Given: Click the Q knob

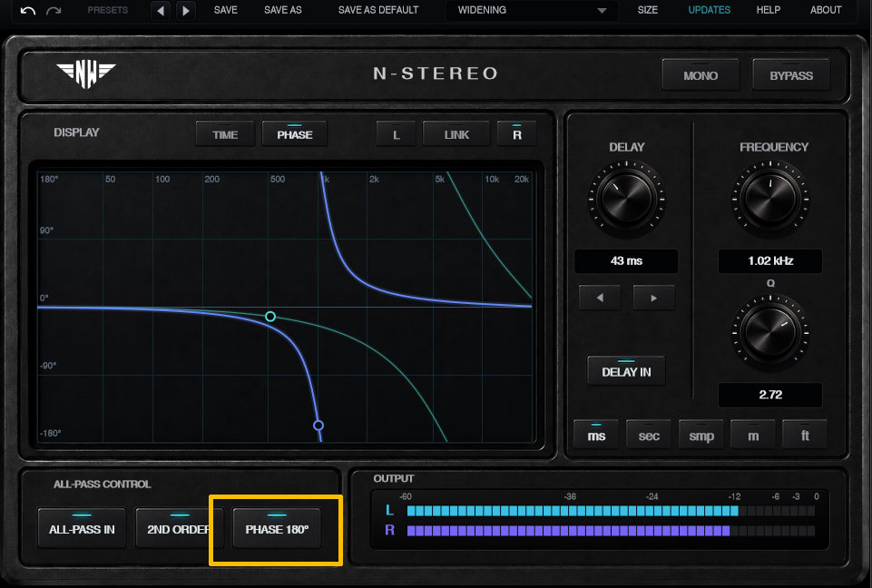Looking at the screenshot, I should point(770,331).
